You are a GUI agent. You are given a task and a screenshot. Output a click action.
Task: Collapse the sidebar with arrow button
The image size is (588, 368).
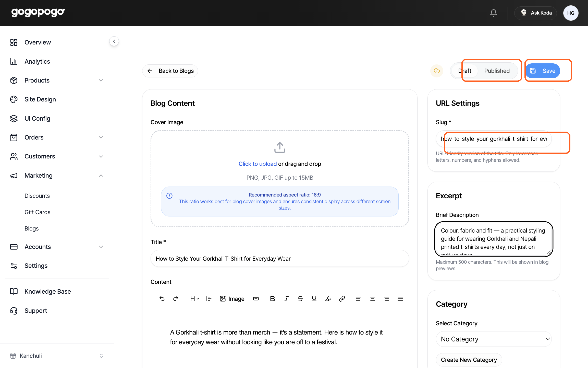pos(114,41)
